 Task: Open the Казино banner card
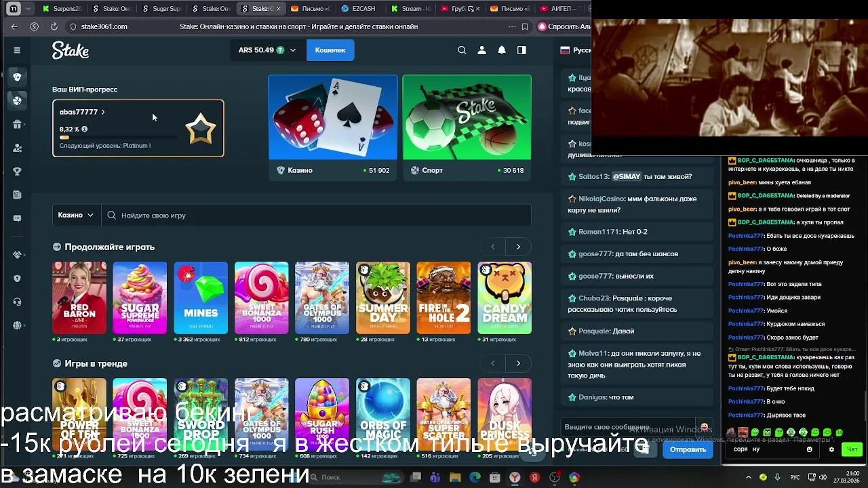333,127
